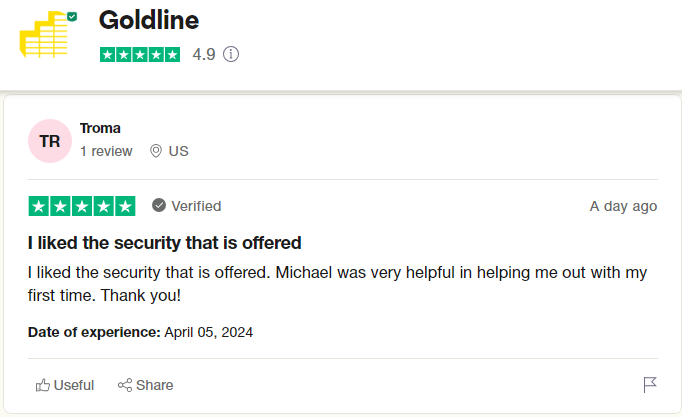Open the TR reviewer avatar
Image resolution: width=682 pixels, height=417 pixels.
50,141
